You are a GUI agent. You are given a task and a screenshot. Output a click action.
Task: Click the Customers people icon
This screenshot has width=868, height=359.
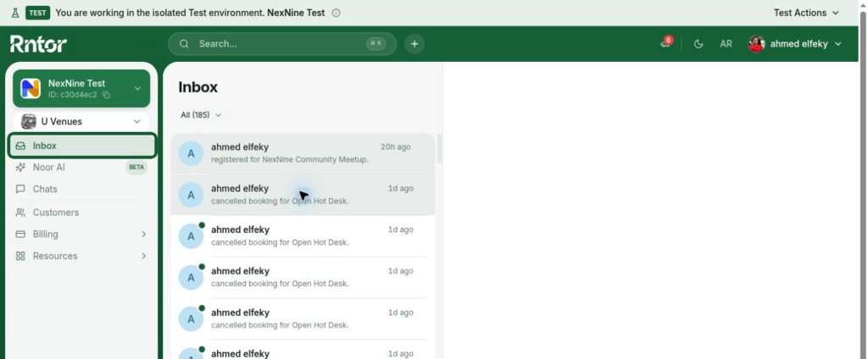pyautogui.click(x=20, y=213)
